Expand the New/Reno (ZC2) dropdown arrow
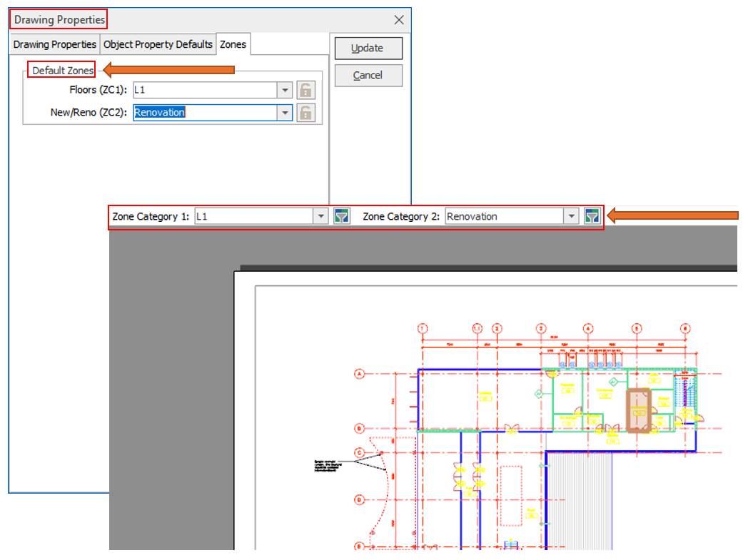This screenshot has height=560, width=748. point(285,113)
